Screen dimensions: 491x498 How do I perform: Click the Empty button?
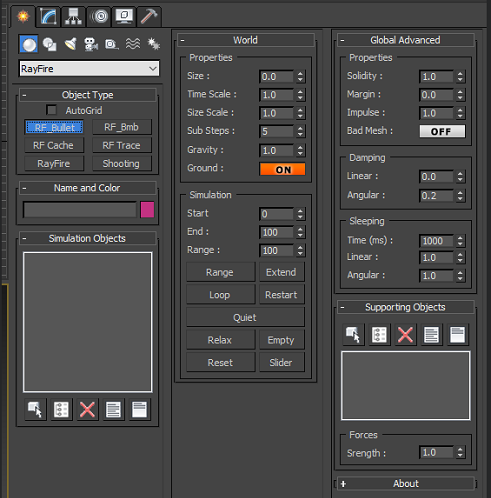[x=281, y=340]
